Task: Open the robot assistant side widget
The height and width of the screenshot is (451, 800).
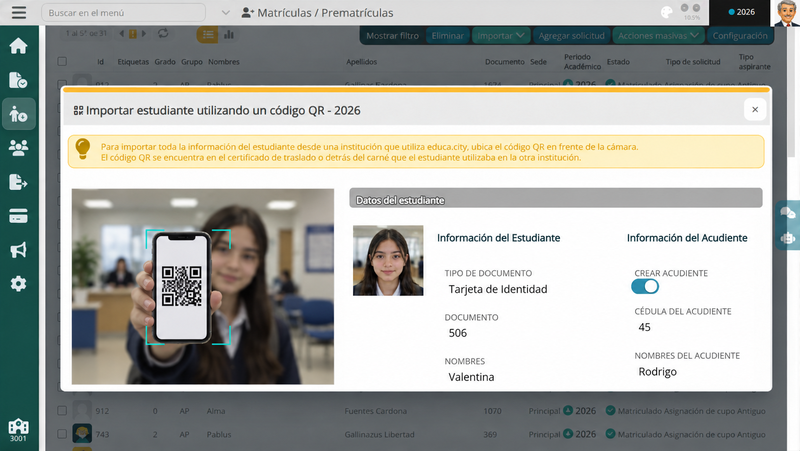Action: click(x=788, y=238)
